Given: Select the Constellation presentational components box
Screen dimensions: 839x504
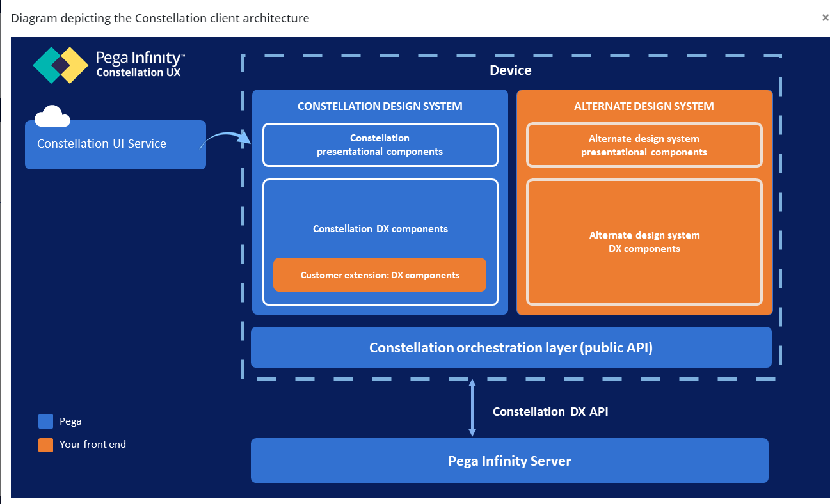Looking at the screenshot, I should (380, 145).
